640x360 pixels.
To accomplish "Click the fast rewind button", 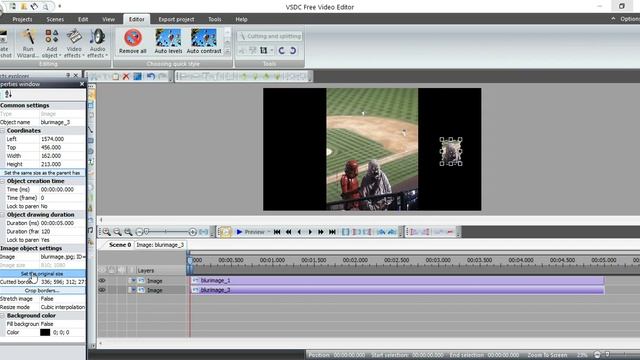I will [x=288, y=232].
